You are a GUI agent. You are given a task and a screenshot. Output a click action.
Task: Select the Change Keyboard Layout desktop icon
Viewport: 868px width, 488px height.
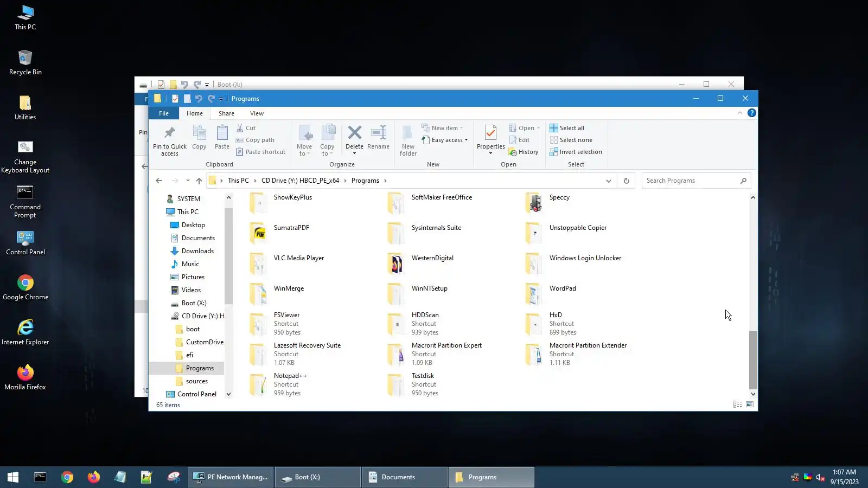25,157
